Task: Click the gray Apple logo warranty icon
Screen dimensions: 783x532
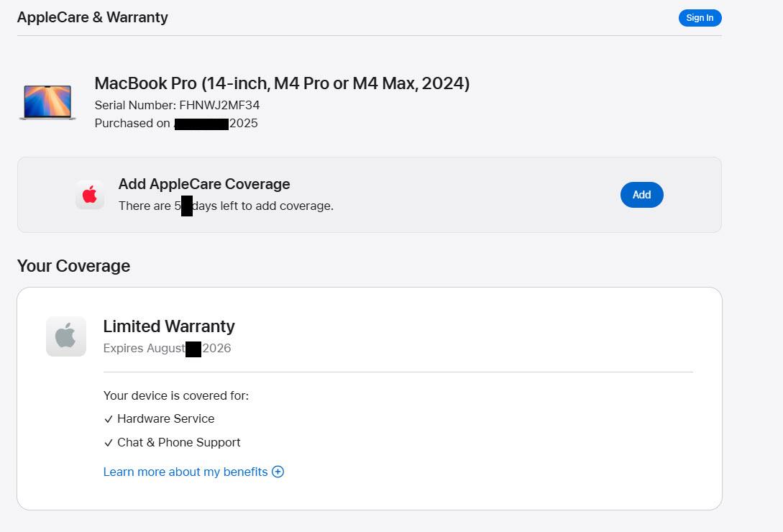Action: point(66,336)
